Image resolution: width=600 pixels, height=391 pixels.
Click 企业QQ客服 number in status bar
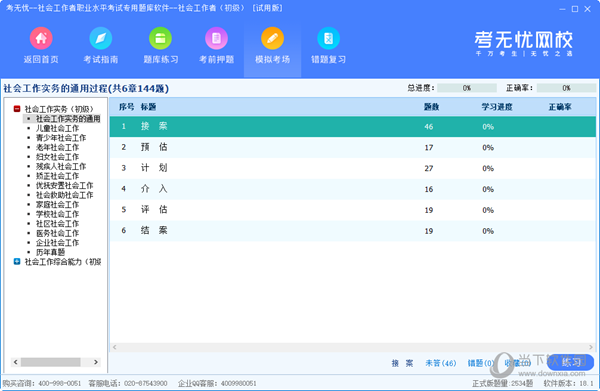238,383
